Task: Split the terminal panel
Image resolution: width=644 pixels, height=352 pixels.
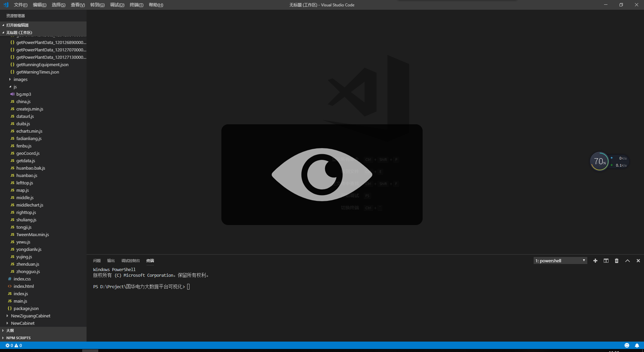Action: (606, 261)
